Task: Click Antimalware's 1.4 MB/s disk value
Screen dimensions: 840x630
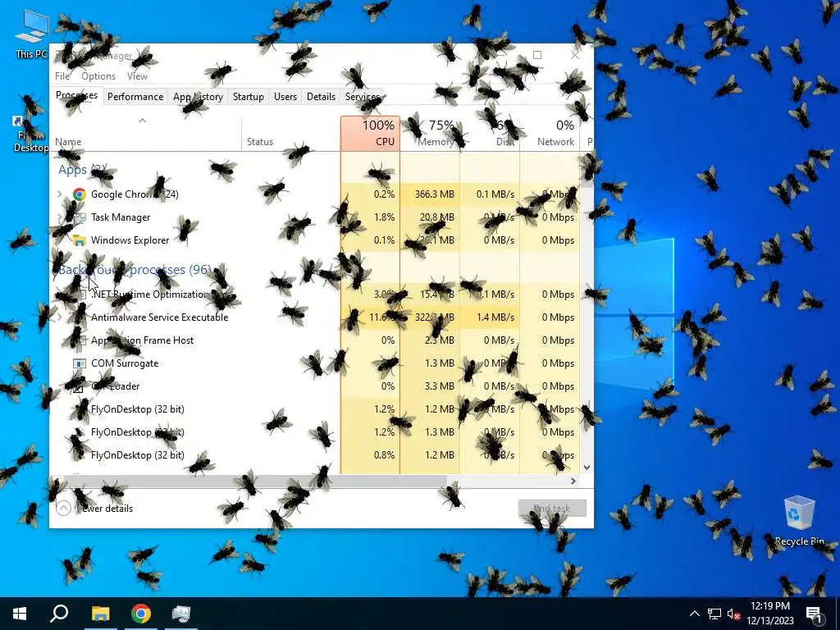Action: (x=495, y=317)
